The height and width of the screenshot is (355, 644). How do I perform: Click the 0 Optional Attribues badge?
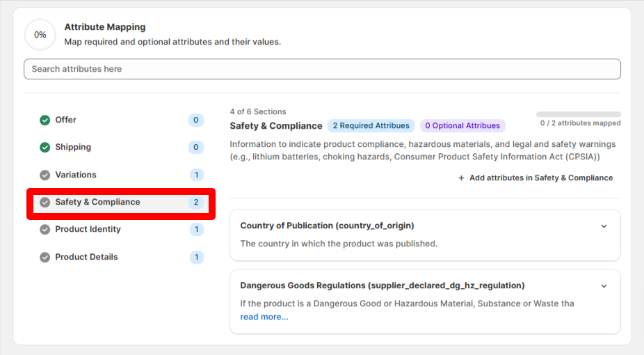click(462, 126)
